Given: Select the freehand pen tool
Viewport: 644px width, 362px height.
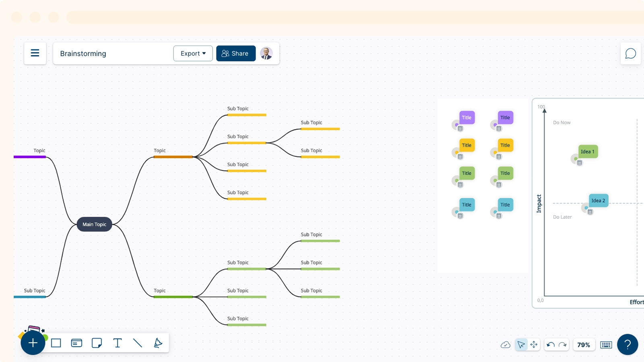Looking at the screenshot, I should (x=158, y=343).
